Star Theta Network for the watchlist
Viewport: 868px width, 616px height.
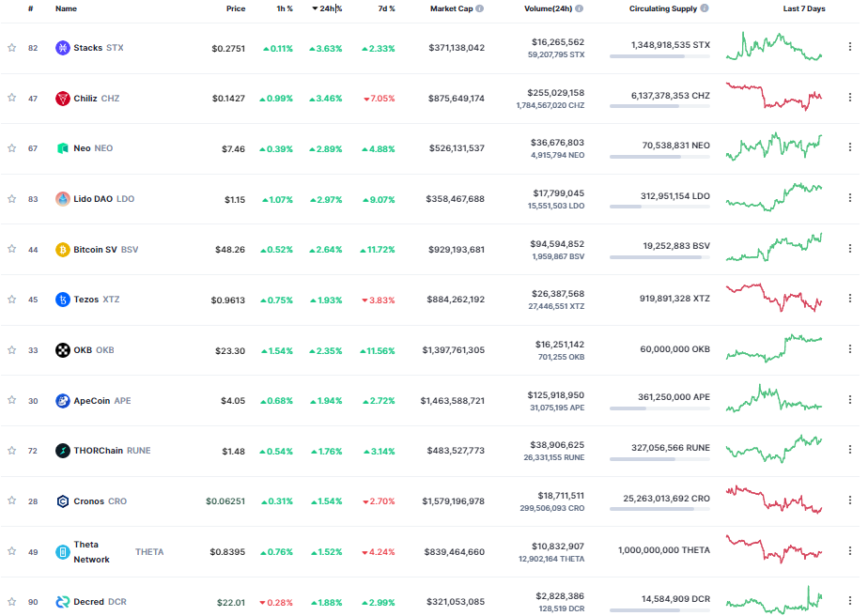(x=11, y=551)
